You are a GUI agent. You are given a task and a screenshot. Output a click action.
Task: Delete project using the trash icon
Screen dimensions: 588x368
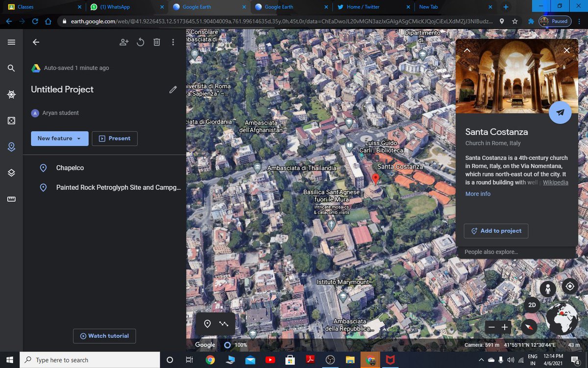[x=157, y=42]
